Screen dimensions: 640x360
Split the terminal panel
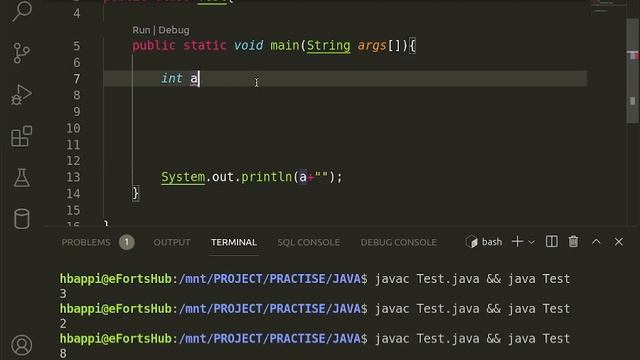(x=551, y=242)
